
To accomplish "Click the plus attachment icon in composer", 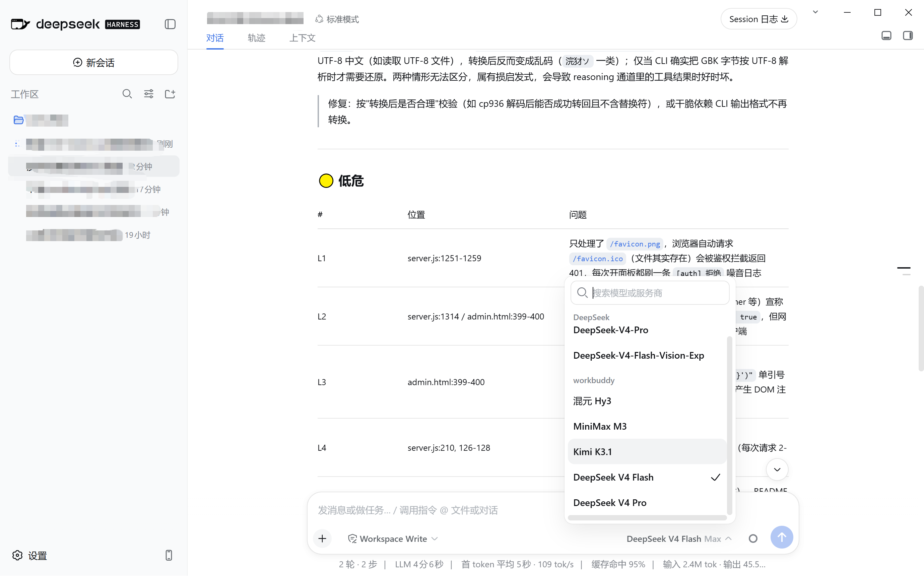I will 322,538.
